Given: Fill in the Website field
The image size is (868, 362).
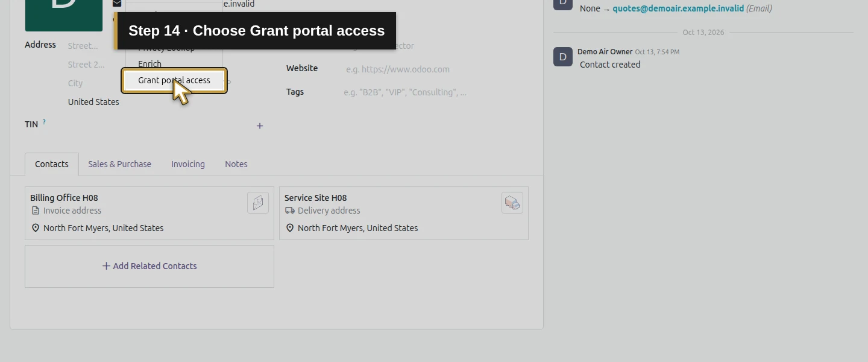Looking at the screenshot, I should point(434,69).
